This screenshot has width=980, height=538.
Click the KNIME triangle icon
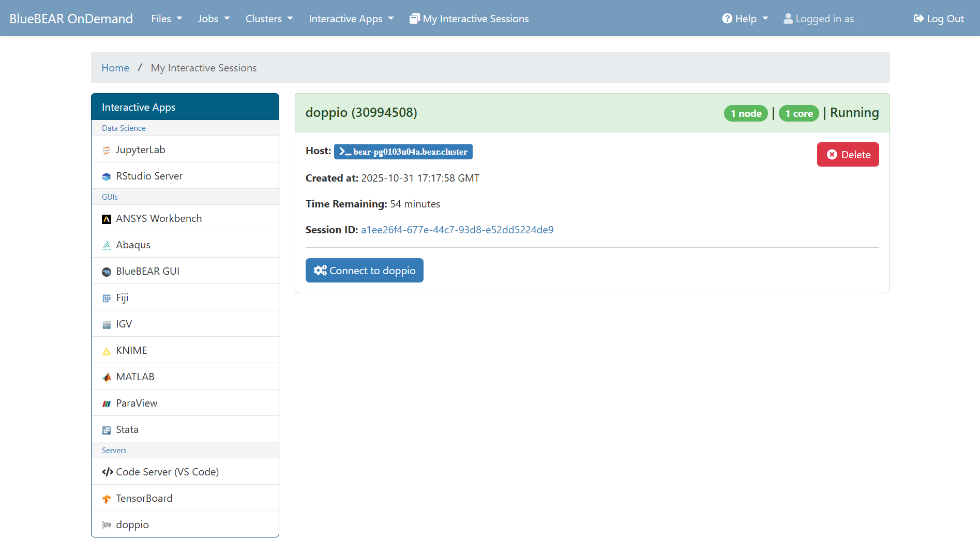pos(107,351)
